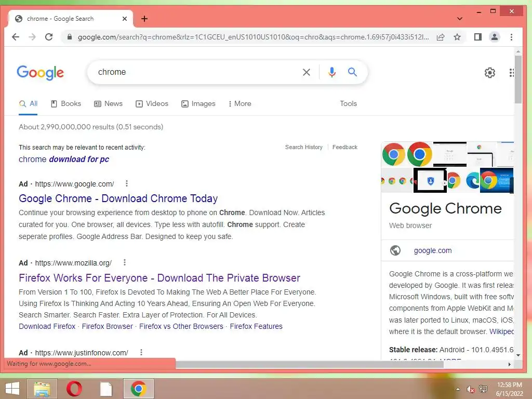Click the network tray icon
The width and height of the screenshot is (532, 399).
[x=483, y=389]
